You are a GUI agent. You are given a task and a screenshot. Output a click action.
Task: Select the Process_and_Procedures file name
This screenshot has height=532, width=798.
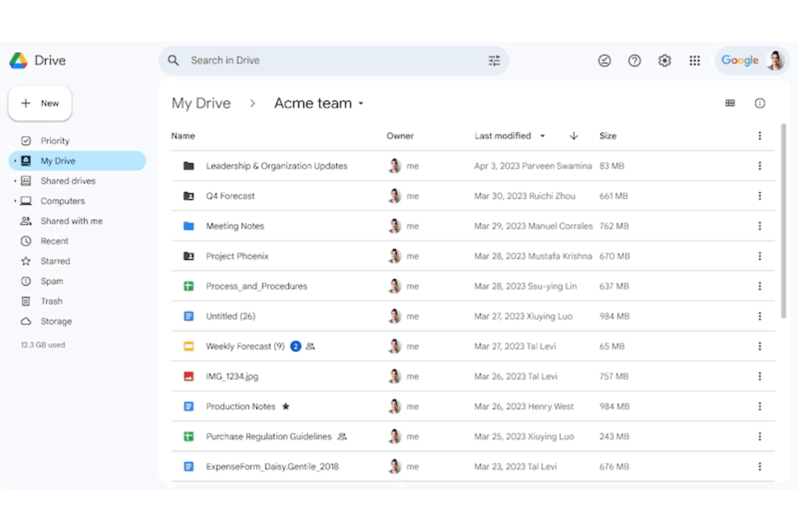257,286
